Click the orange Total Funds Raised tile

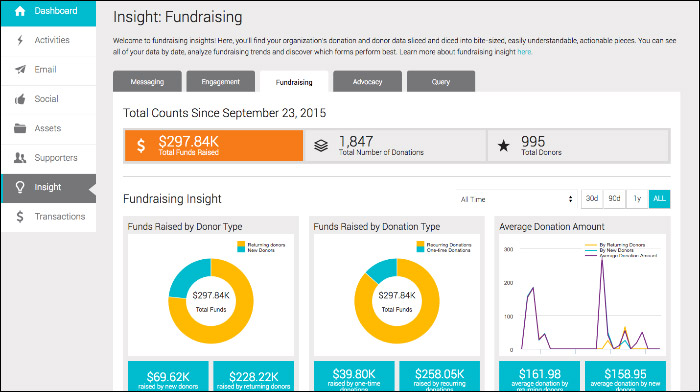214,146
